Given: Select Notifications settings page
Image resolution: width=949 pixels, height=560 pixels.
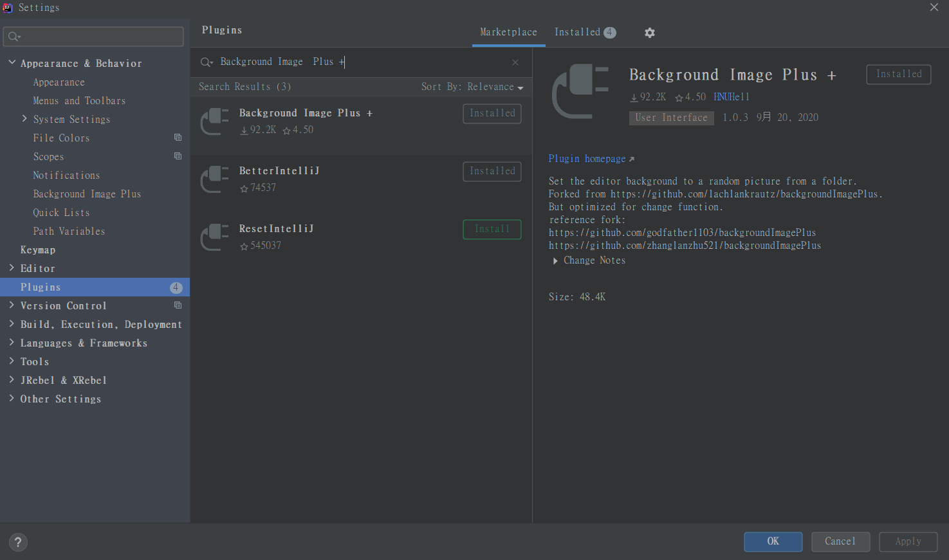Looking at the screenshot, I should [x=66, y=176].
